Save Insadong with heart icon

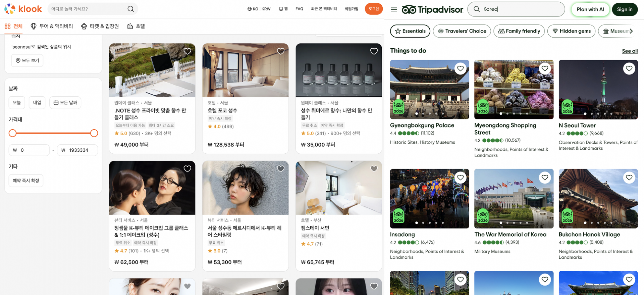click(x=461, y=178)
